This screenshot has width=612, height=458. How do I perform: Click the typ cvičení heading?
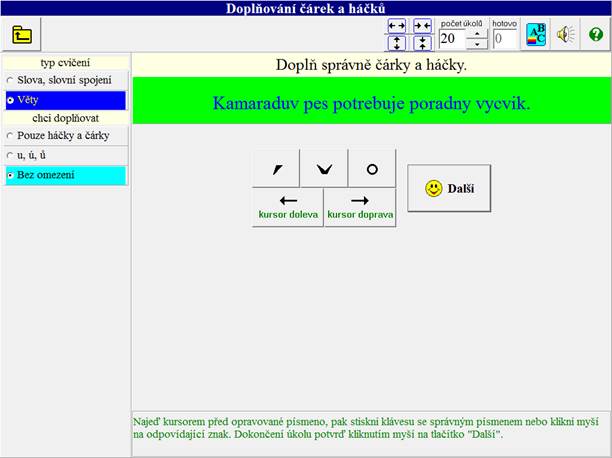tap(65, 62)
